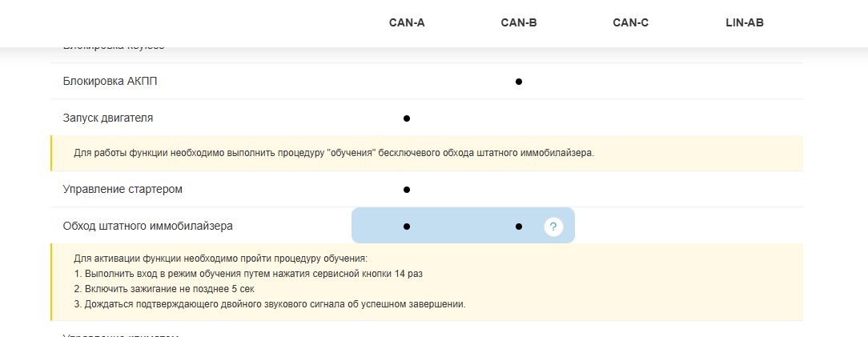868x337 pixels.
Task: Click the 'Обход штатного иммобилайзера' row label
Action: (x=148, y=227)
